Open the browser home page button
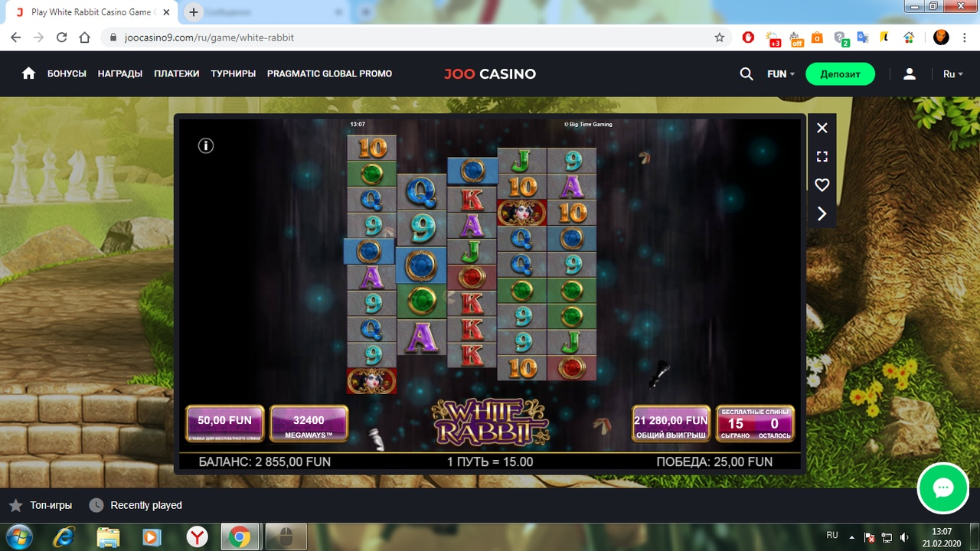 click(85, 37)
